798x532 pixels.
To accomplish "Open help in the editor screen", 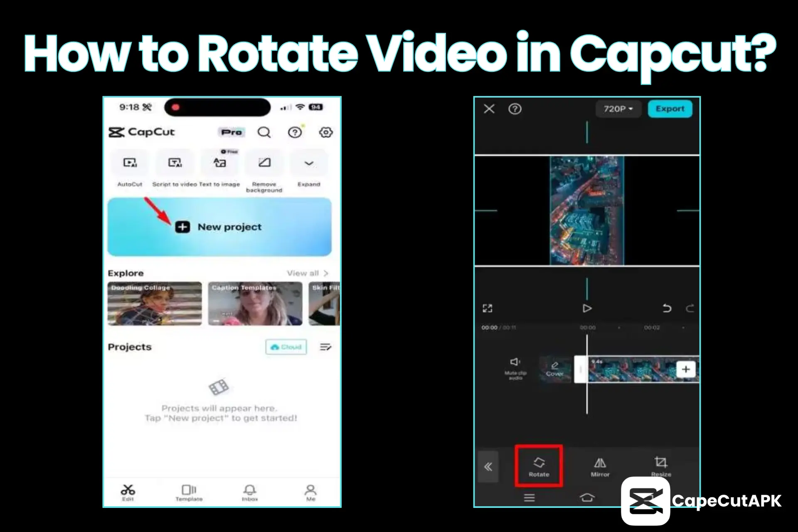I will pos(515,109).
